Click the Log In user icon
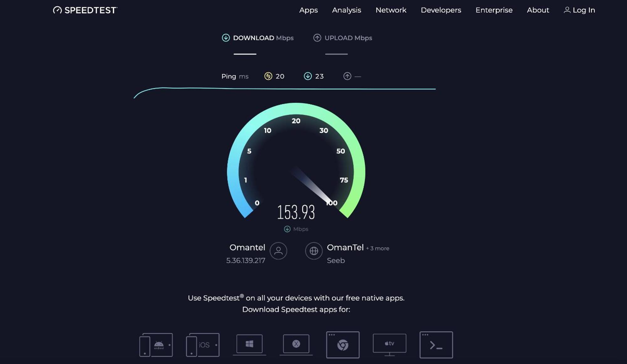Screen dimensions: 627x364 [567, 10]
